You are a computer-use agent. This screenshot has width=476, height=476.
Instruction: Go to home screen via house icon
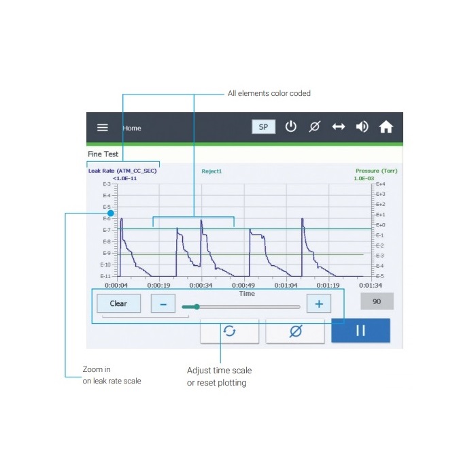386,127
